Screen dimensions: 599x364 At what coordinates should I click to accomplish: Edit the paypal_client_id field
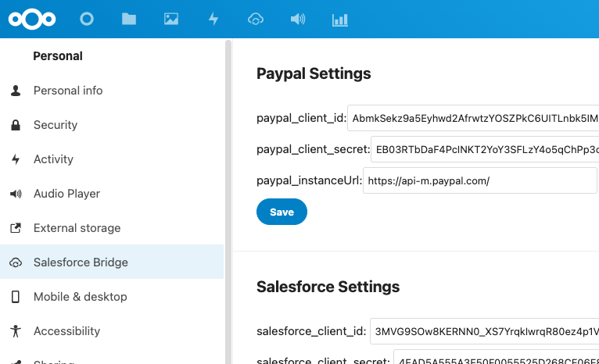(473, 118)
